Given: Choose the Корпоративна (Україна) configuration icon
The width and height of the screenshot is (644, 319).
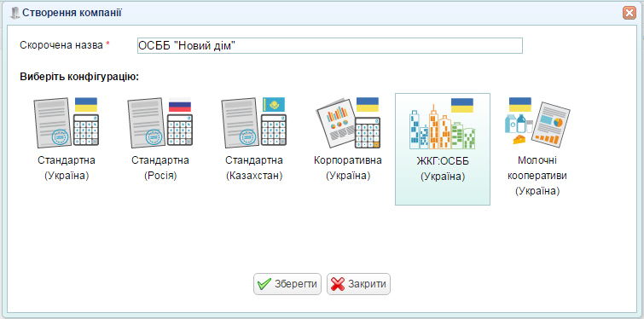Looking at the screenshot, I should 348,123.
